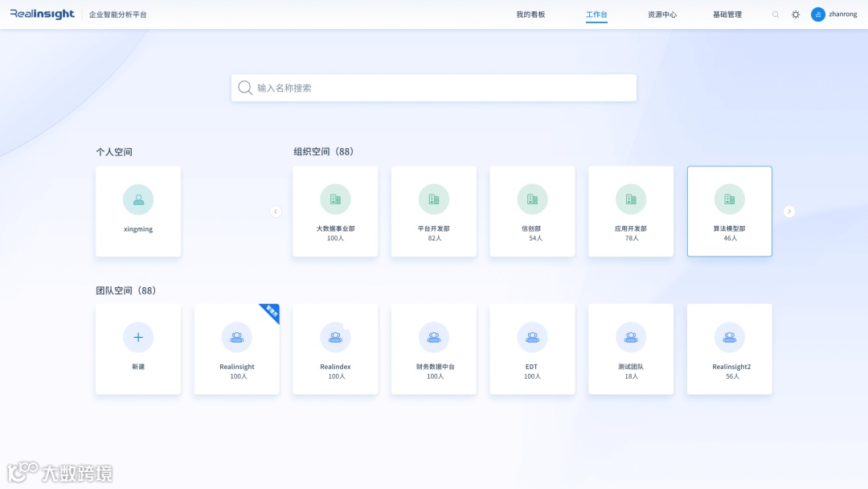Viewport: 868px width, 489px height.
Task: Open the 算法模型部 organization icon
Action: pyautogui.click(x=730, y=199)
